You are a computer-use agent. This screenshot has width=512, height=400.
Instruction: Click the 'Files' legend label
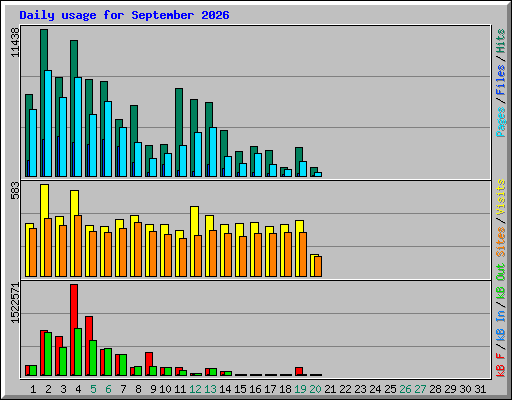point(501,80)
